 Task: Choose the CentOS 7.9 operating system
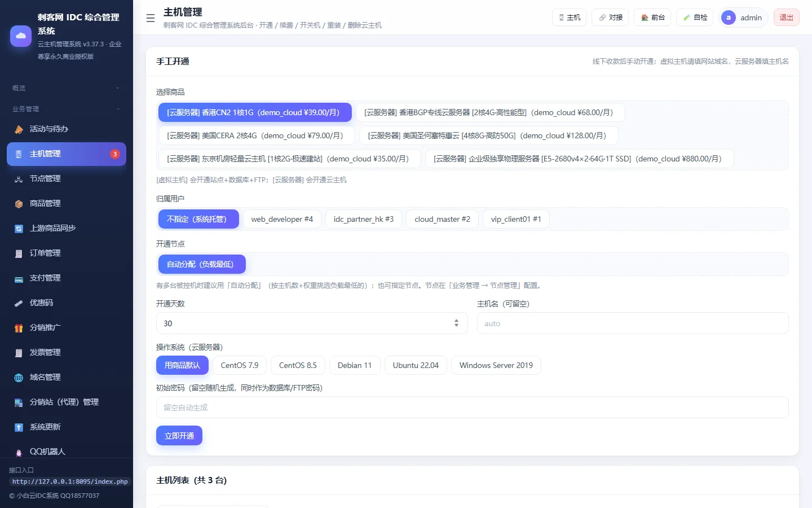click(240, 365)
